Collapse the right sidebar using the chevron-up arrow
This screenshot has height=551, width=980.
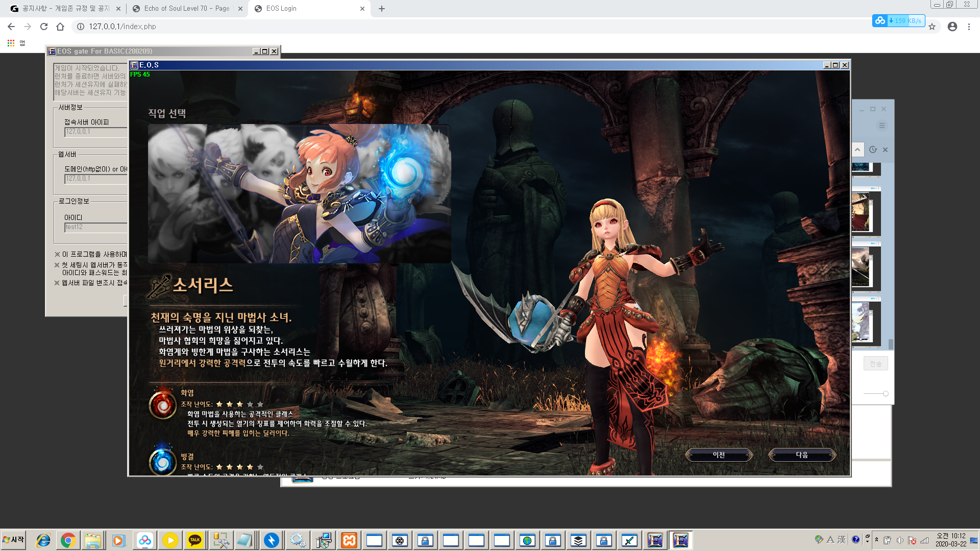[857, 149]
